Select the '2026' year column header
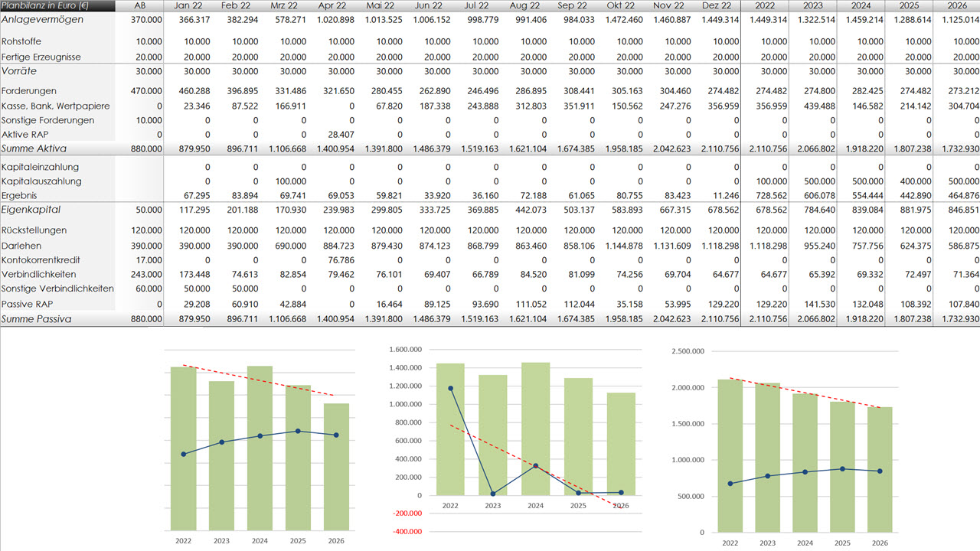Viewport: 980px width, 551px height. click(955, 5)
